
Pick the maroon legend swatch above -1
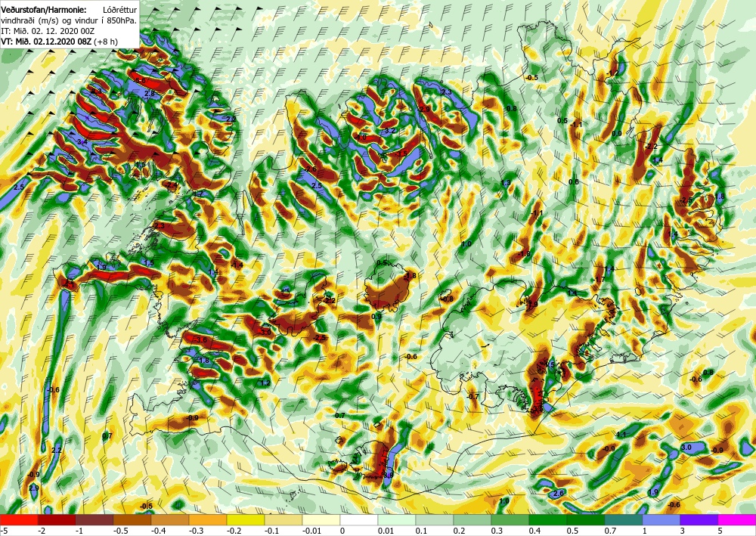[94, 520]
